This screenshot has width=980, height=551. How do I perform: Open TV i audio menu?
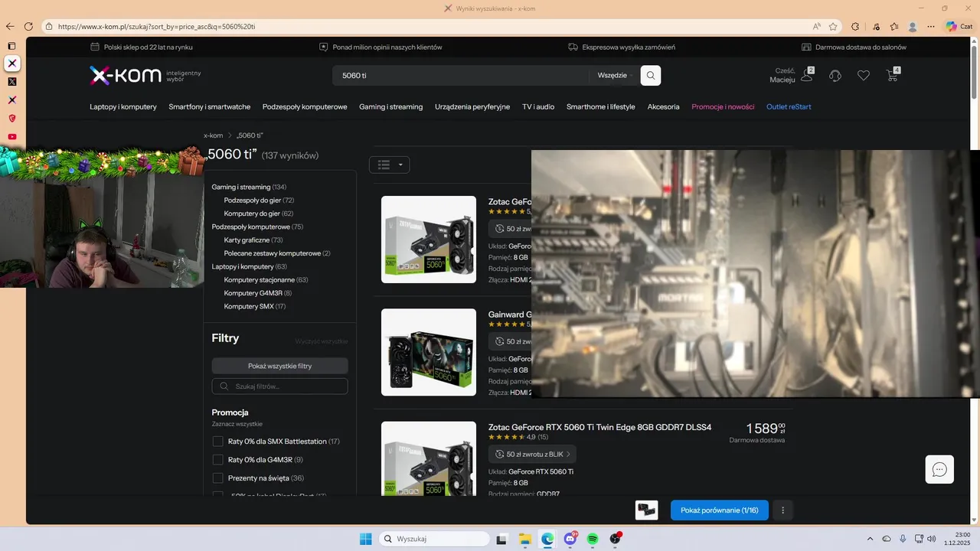(538, 107)
